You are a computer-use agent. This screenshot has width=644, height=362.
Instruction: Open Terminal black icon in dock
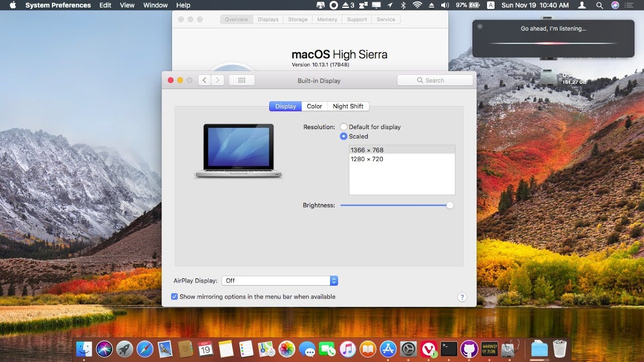coord(449,348)
